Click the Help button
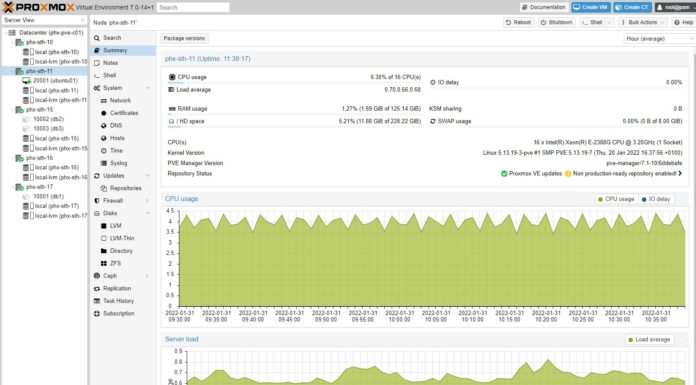 coord(683,22)
